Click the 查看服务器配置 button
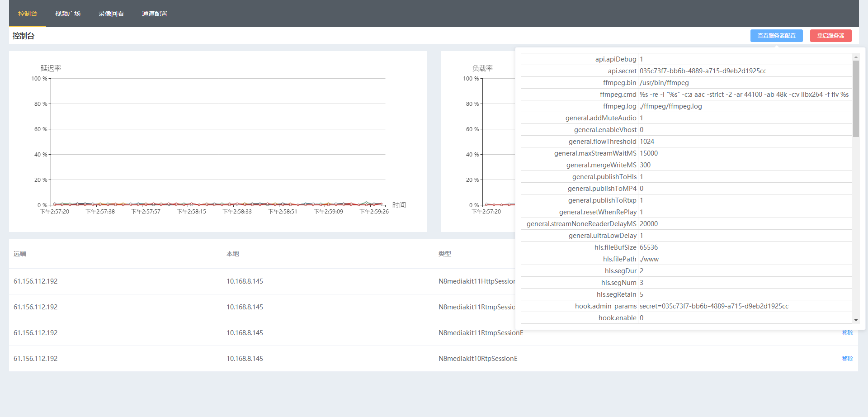This screenshot has height=417, width=868. [x=776, y=36]
